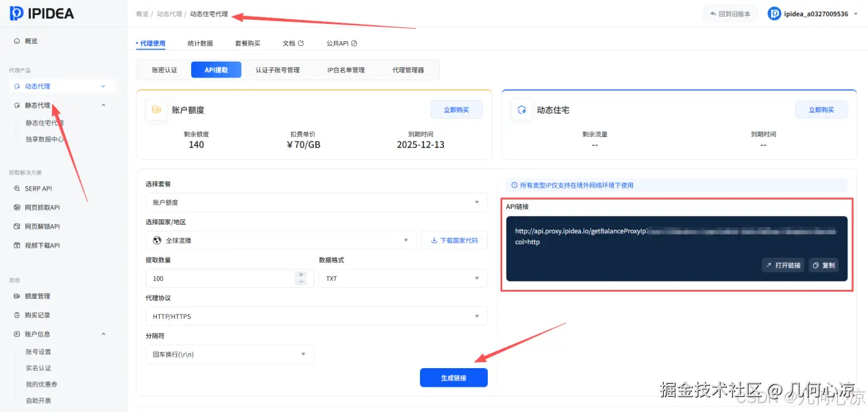Open 账号设置 sub-item
This screenshot has width=868, height=412.
click(x=38, y=352)
